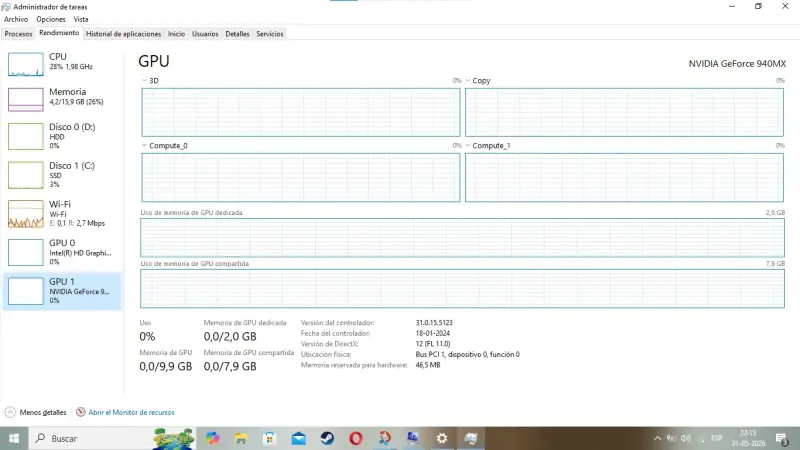
Task: Open the clock and date flyout
Action: (x=748, y=438)
